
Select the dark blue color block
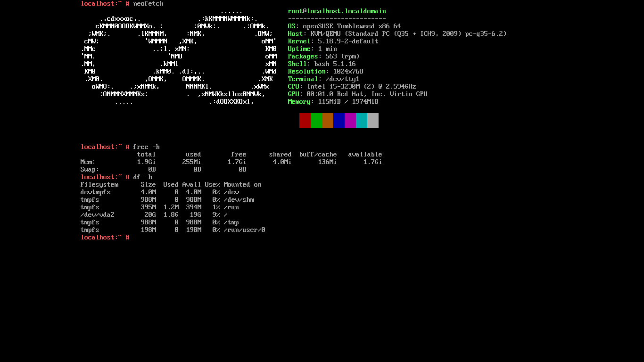339,121
